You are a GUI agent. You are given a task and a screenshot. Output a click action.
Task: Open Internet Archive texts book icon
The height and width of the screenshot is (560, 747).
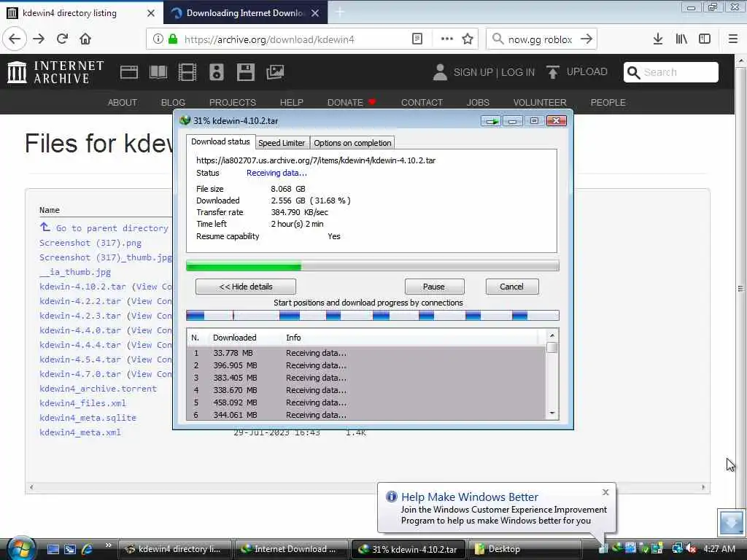[x=158, y=72]
